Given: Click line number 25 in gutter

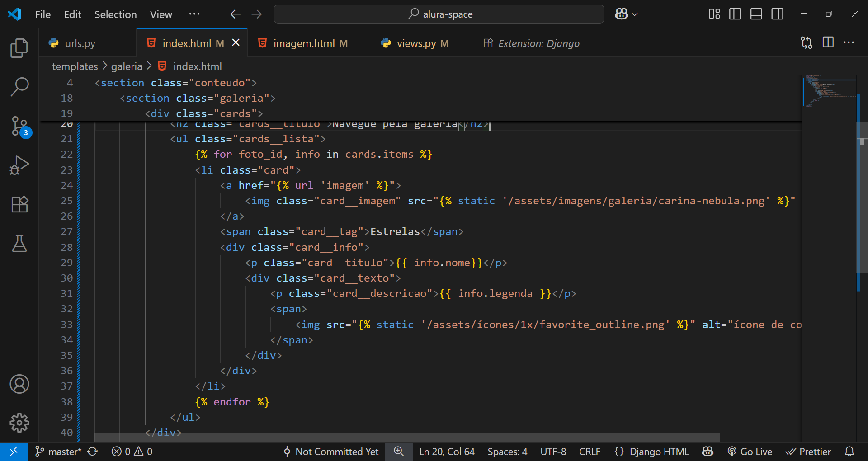Looking at the screenshot, I should coord(66,201).
